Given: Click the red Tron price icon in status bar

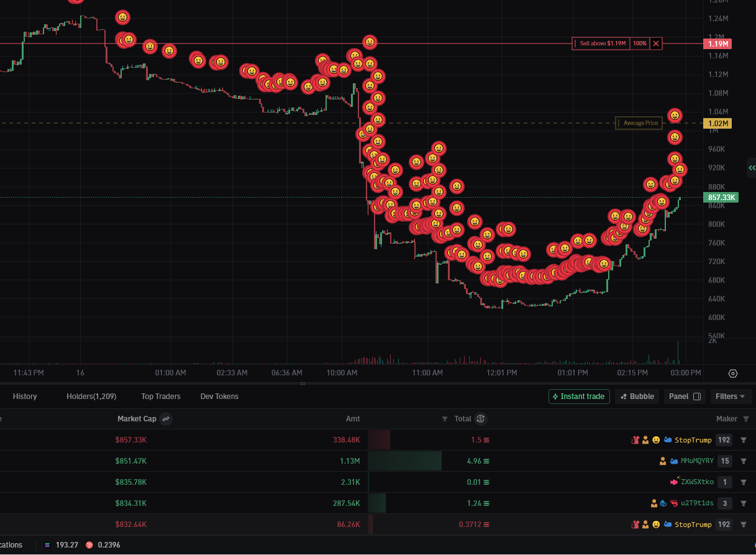Looking at the screenshot, I should coord(89,545).
